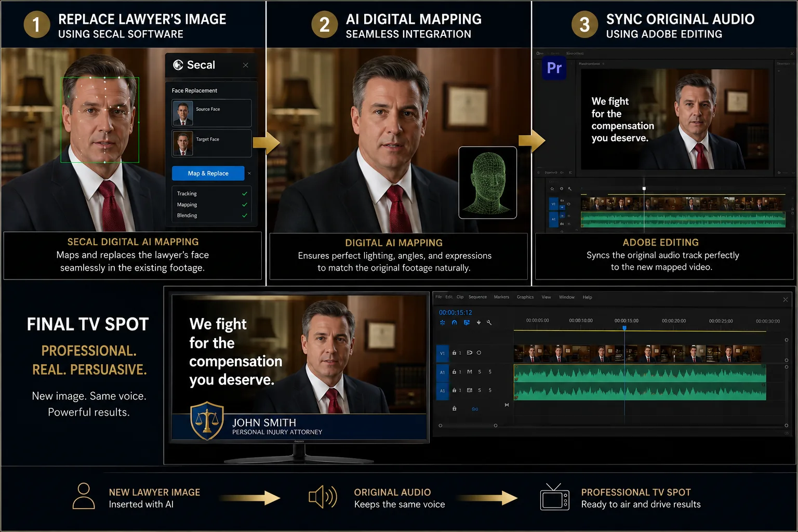Click the 00:00:25:00 mark on the time ruler
Viewport: 798px width, 532px height.
point(721,321)
